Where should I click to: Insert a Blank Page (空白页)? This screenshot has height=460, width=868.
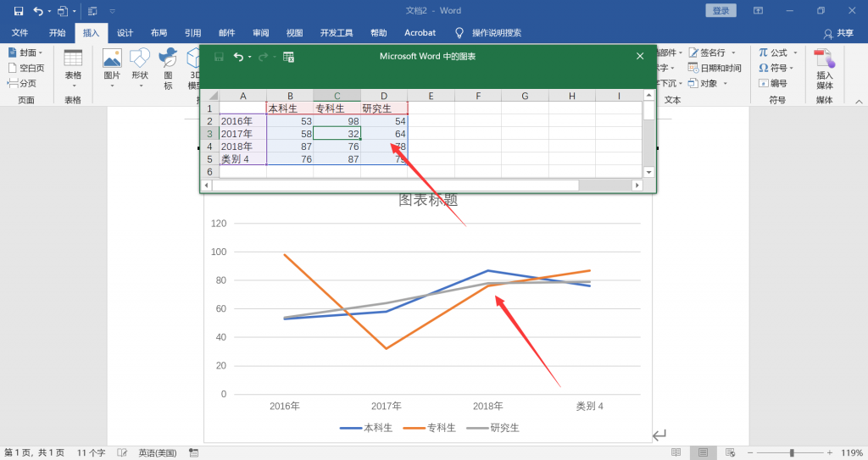click(26, 68)
